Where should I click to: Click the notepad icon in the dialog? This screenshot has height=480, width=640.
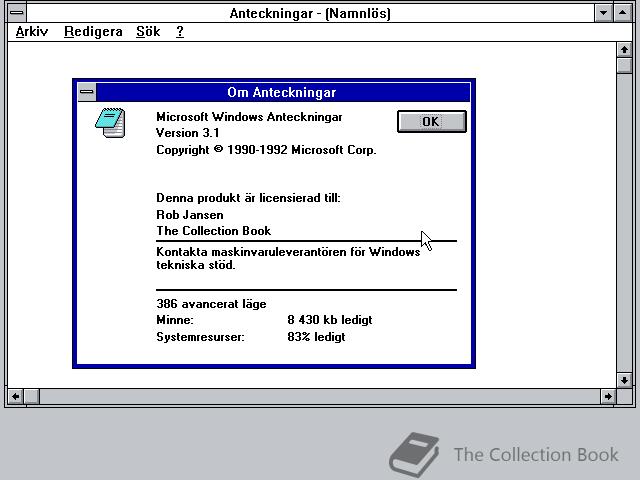pyautogui.click(x=110, y=123)
